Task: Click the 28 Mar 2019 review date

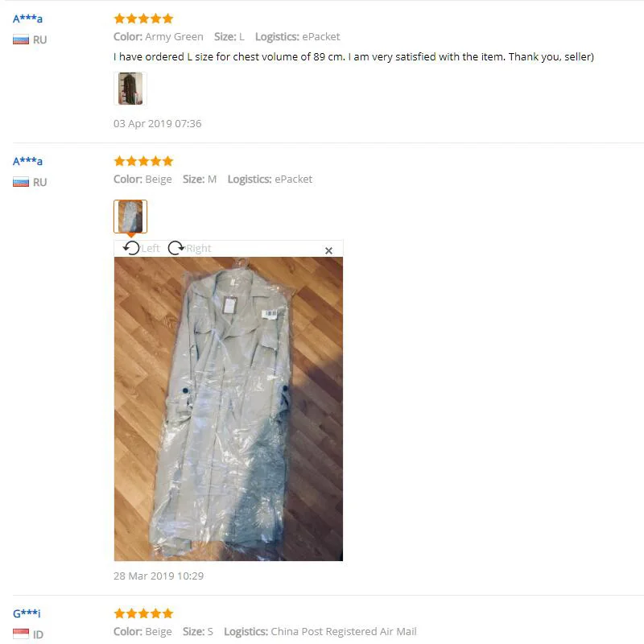Action: 159,576
